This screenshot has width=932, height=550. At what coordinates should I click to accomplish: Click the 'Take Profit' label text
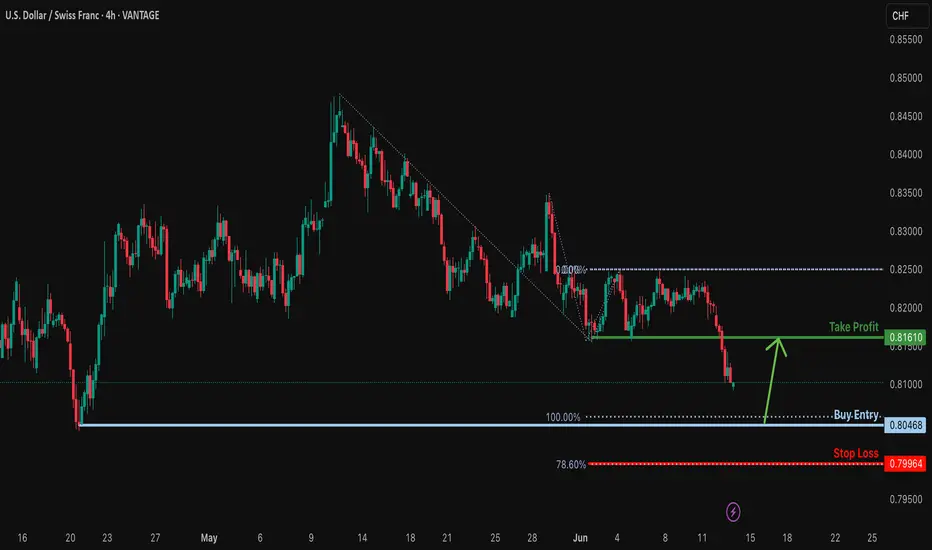[x=854, y=327]
